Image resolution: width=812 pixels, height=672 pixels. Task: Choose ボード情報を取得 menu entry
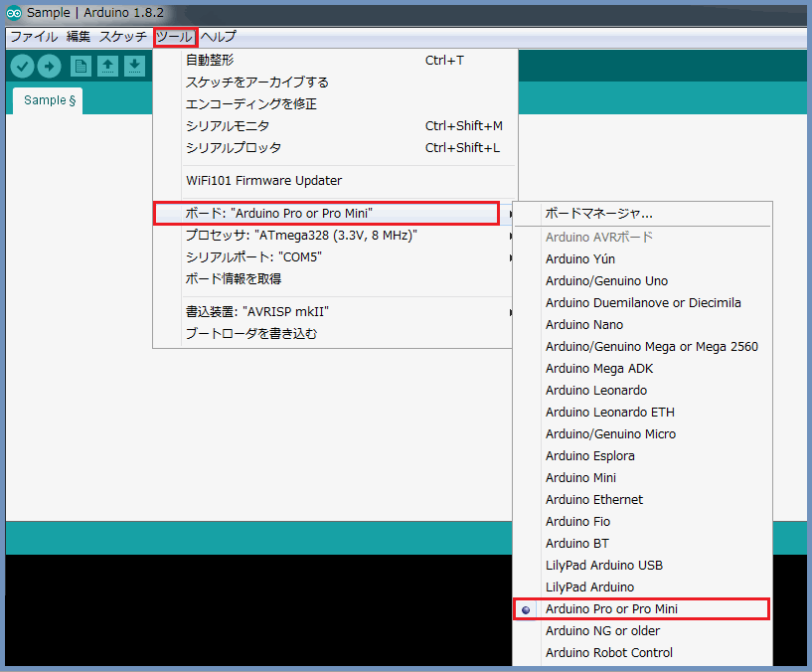tap(335, 279)
